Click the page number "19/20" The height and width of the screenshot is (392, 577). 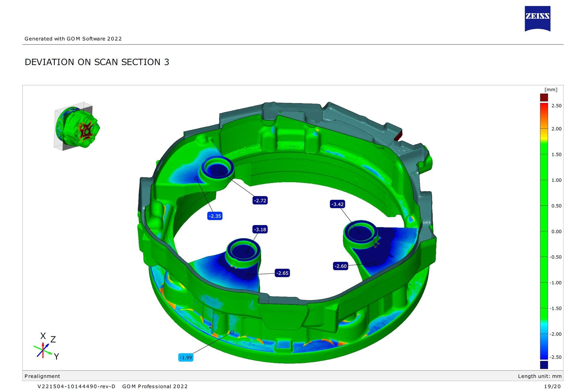[552, 386]
